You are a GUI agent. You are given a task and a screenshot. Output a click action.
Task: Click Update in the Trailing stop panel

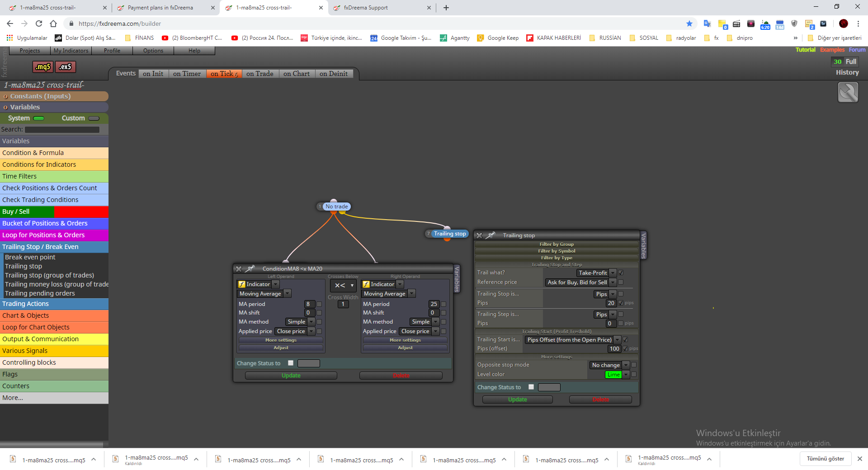(x=517, y=399)
